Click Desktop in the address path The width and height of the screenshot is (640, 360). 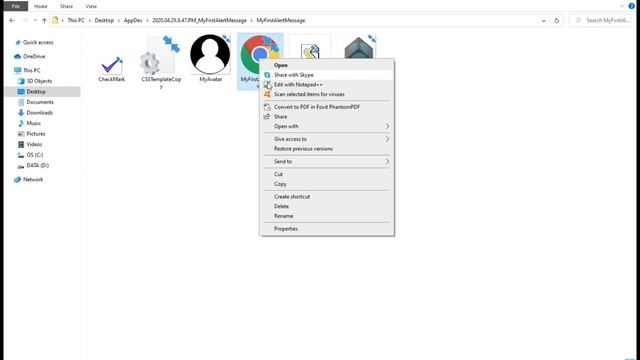click(104, 20)
